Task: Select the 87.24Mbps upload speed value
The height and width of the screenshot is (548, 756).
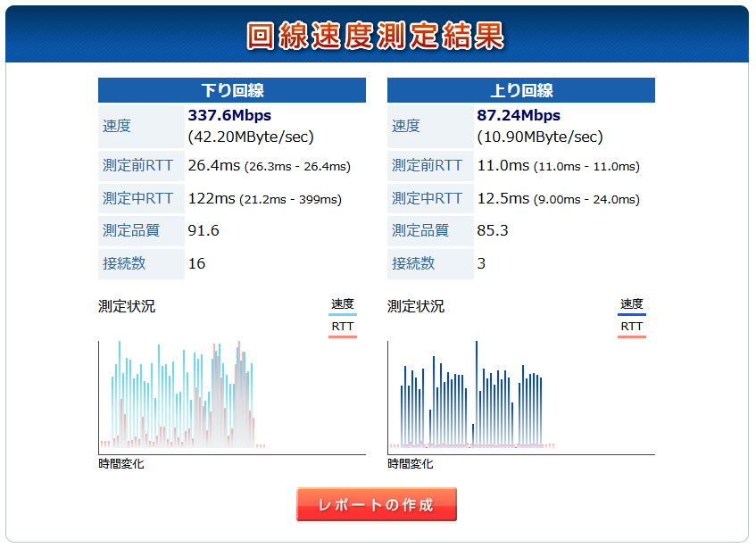Action: (x=519, y=115)
